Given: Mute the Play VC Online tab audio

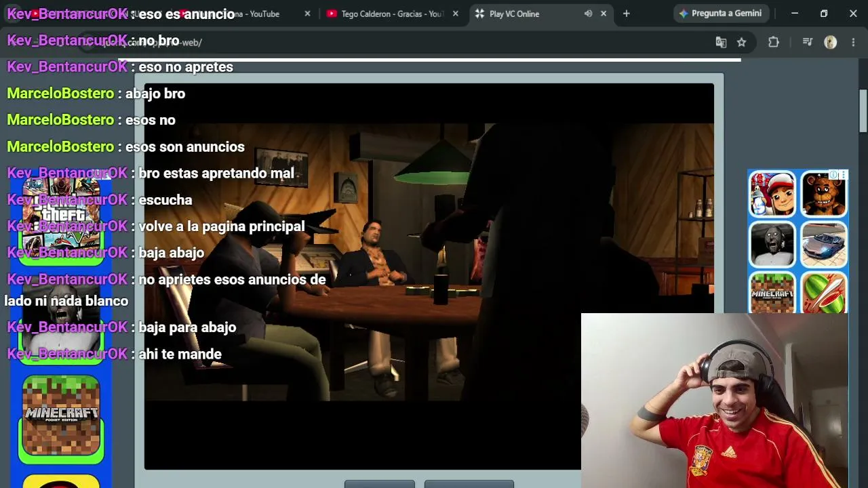Looking at the screenshot, I should tap(588, 14).
